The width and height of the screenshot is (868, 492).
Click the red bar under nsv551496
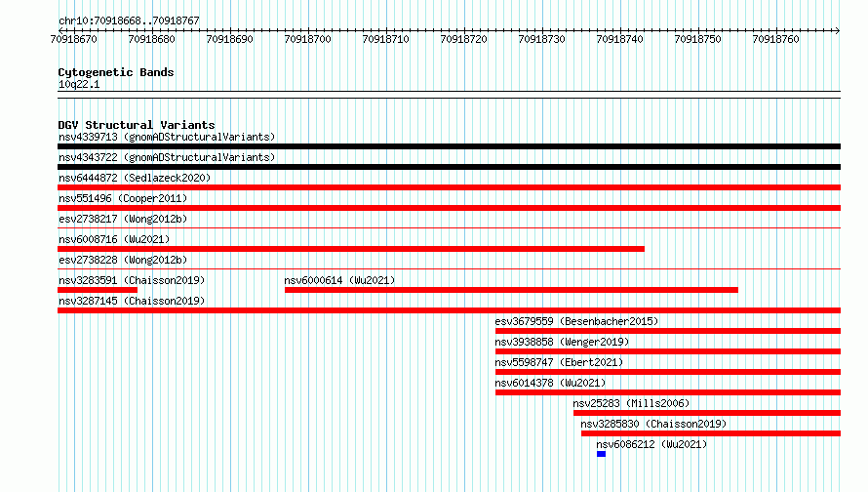coord(449,208)
